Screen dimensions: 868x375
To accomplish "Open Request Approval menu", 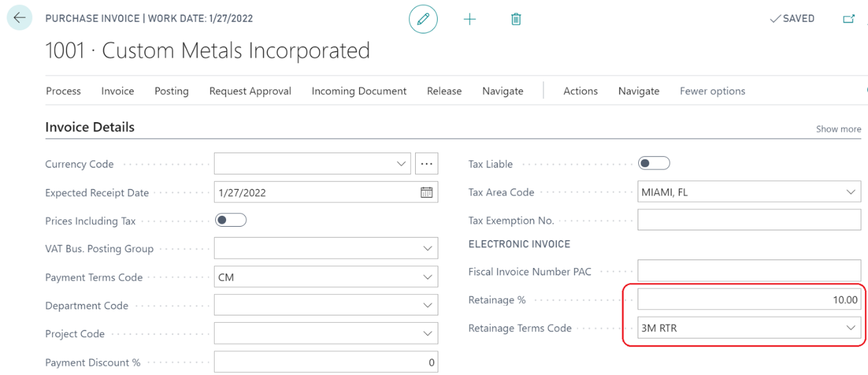I will pos(251,91).
